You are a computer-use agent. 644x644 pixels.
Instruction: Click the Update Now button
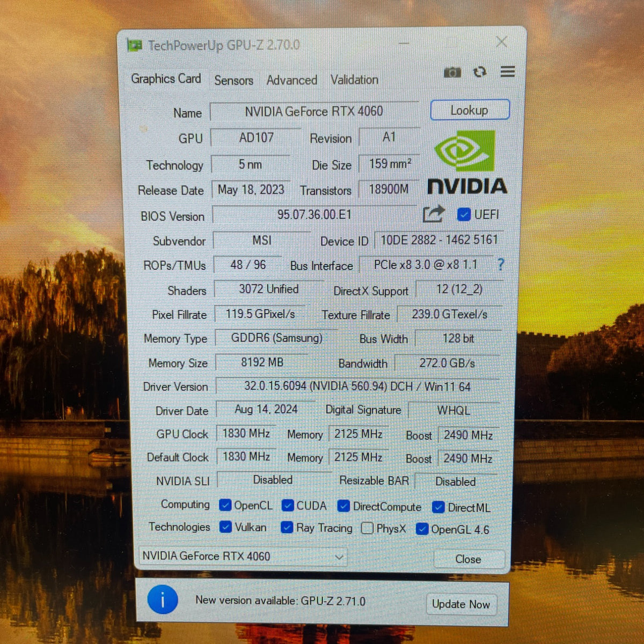pyautogui.click(x=461, y=604)
